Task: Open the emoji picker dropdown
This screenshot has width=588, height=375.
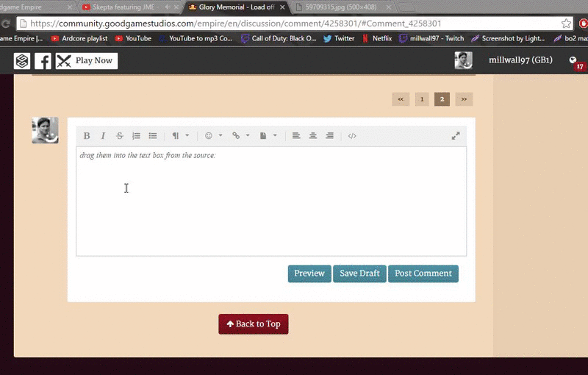Action: [x=213, y=136]
